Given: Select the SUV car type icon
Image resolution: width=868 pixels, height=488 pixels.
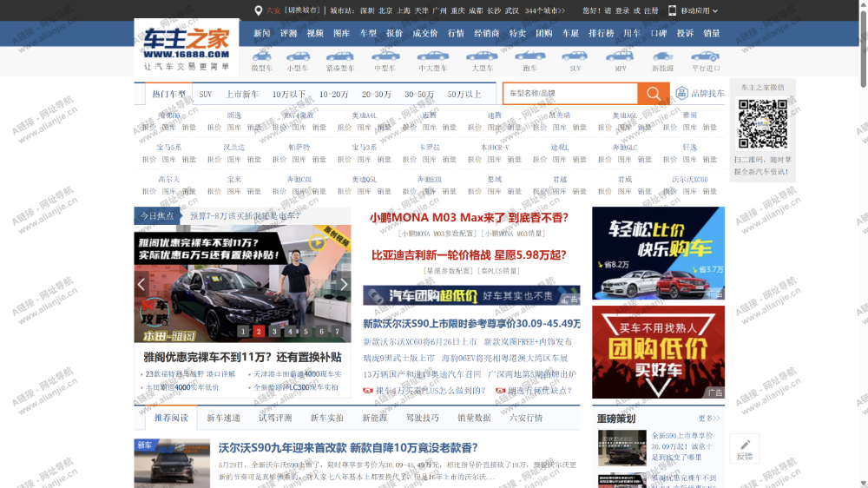Looking at the screenshot, I should [575, 56].
